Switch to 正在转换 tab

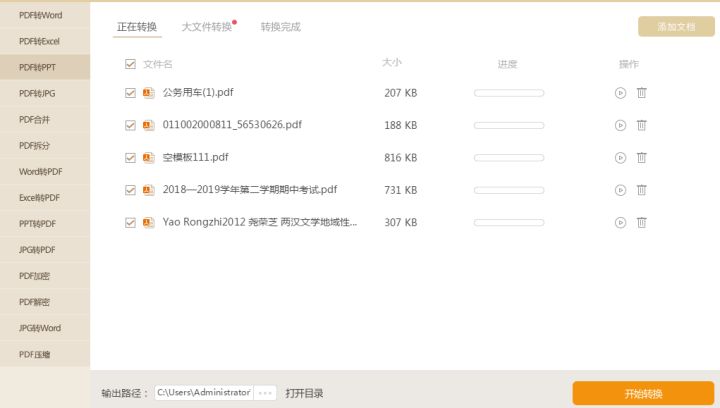coord(137,27)
